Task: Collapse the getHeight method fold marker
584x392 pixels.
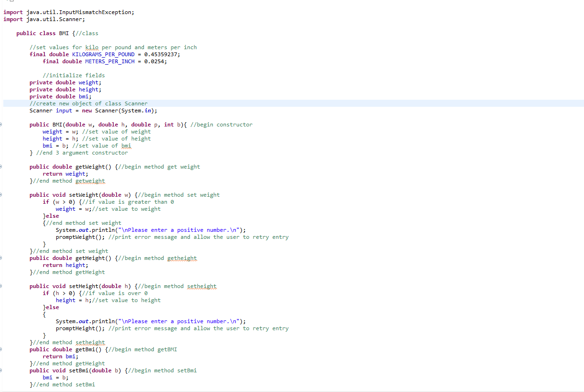Action: 2,258
